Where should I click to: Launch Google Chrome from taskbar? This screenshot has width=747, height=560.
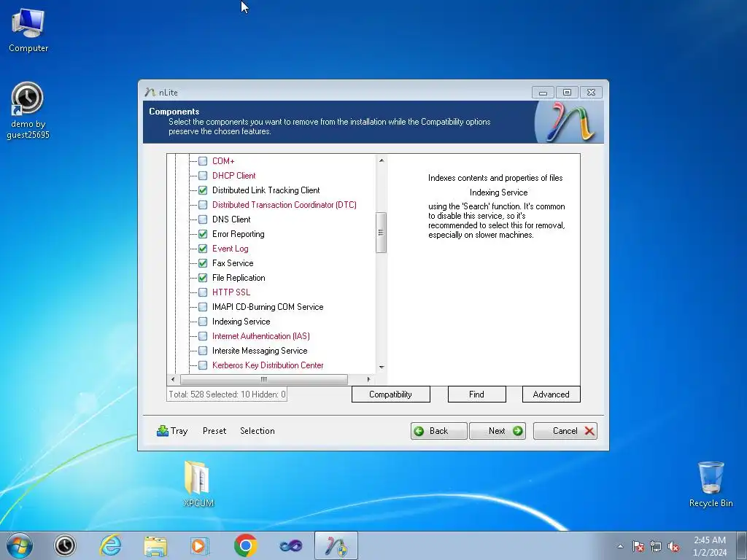point(245,545)
